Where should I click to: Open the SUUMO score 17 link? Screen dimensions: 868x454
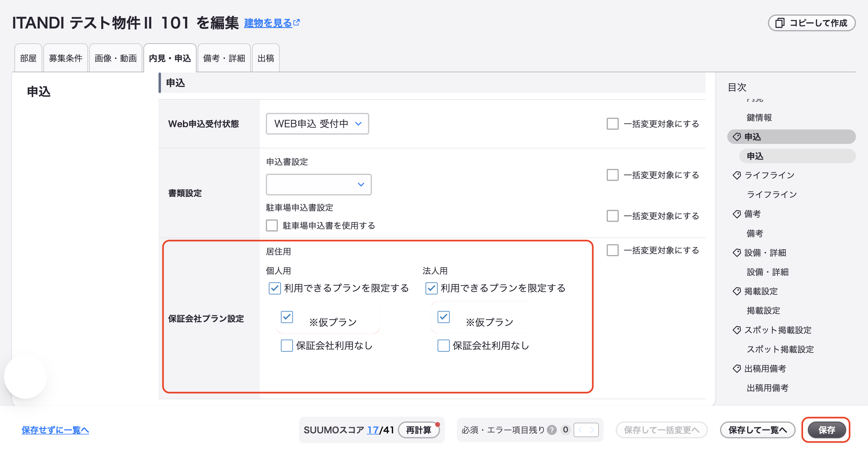pyautogui.click(x=373, y=430)
